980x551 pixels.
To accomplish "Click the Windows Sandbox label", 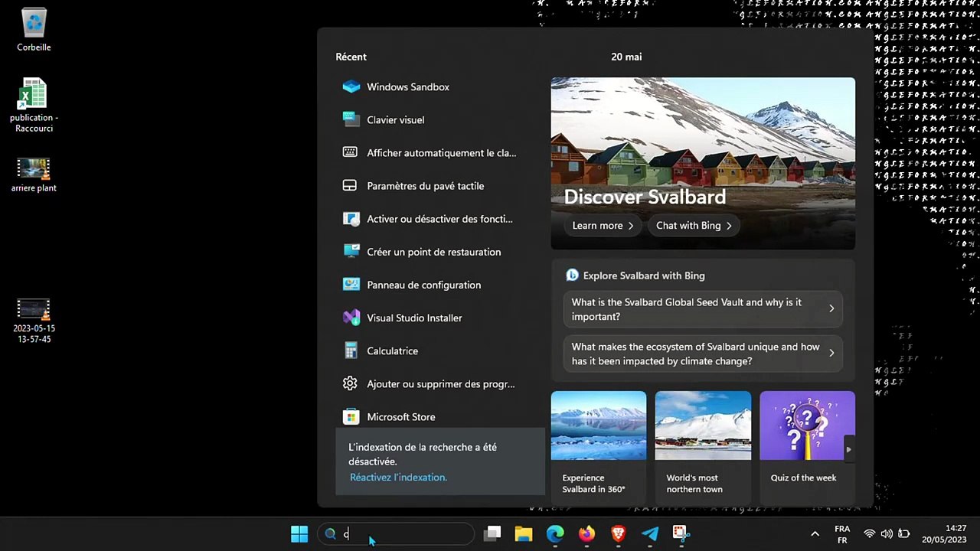I will coord(408,87).
